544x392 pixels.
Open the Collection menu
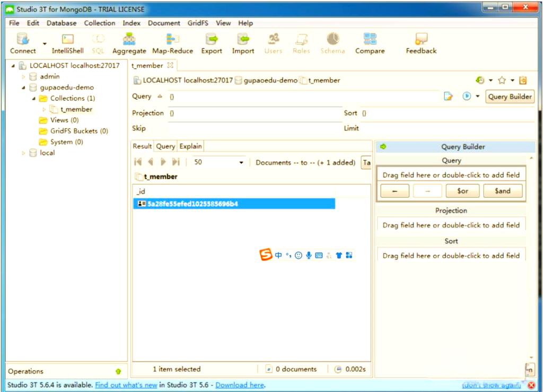click(100, 23)
